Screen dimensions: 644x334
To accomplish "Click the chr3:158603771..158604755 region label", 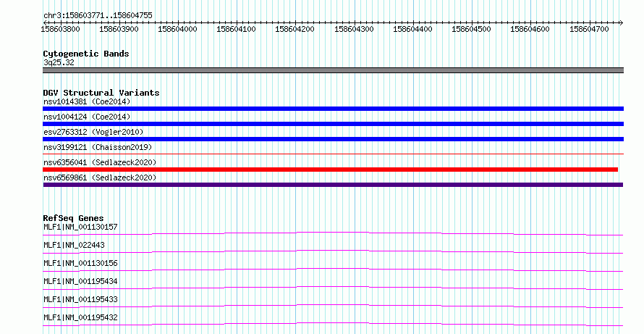I will [x=98, y=15].
